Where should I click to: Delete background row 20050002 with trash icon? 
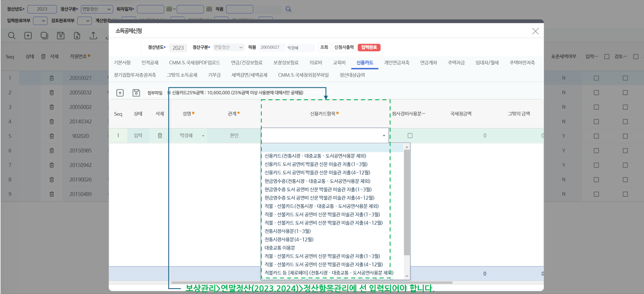[x=52, y=107]
